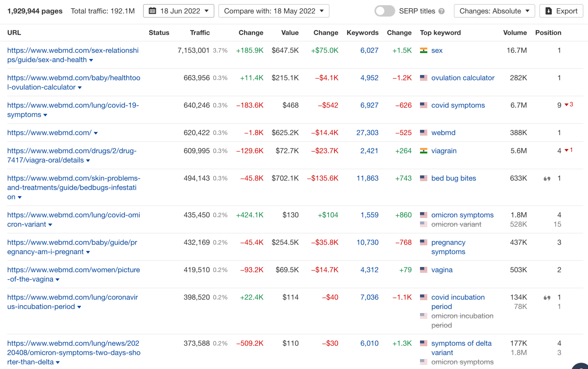Click the 'covid symptoms' keyword link

pos(458,105)
